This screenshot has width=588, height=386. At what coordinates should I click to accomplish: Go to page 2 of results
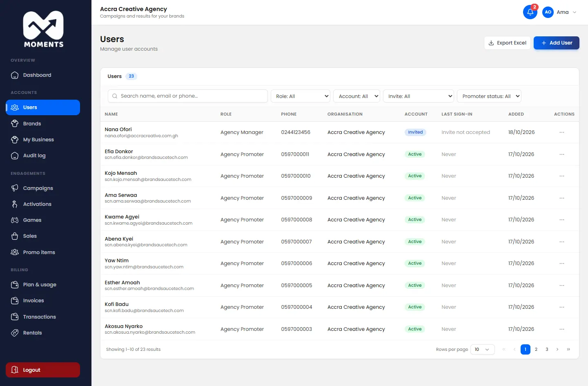(x=536, y=350)
